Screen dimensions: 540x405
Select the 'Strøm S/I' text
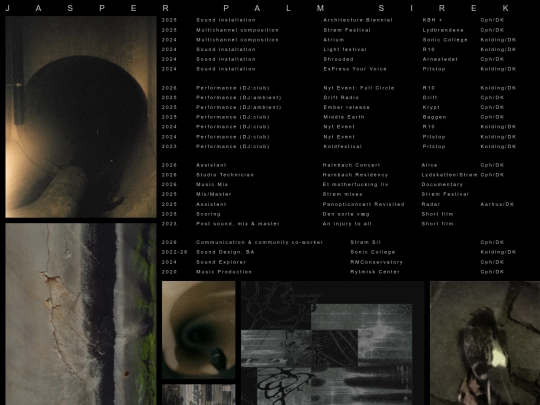(x=365, y=242)
